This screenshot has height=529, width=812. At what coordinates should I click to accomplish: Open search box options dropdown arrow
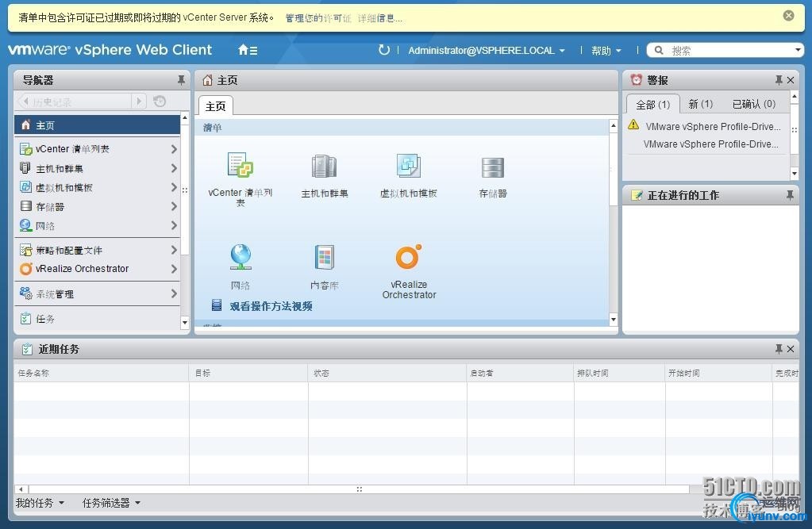click(798, 50)
